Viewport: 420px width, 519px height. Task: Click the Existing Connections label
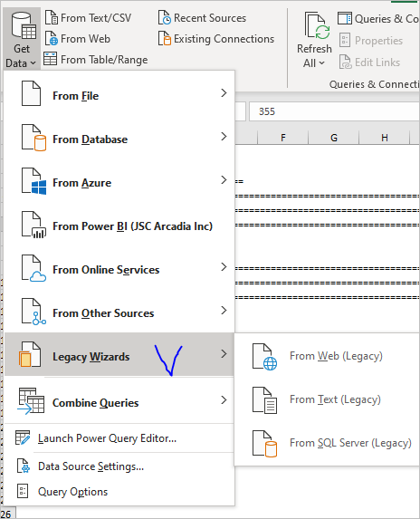224,39
